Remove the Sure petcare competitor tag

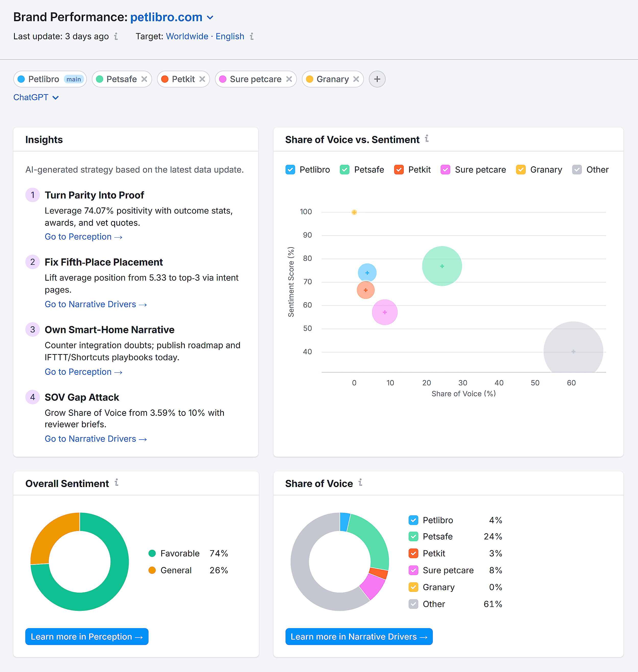[289, 79]
